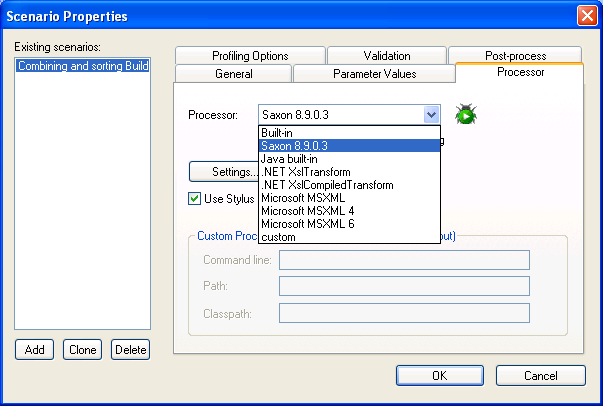Close the Scenario Properties dialog
603x406 pixels.
tap(587, 15)
